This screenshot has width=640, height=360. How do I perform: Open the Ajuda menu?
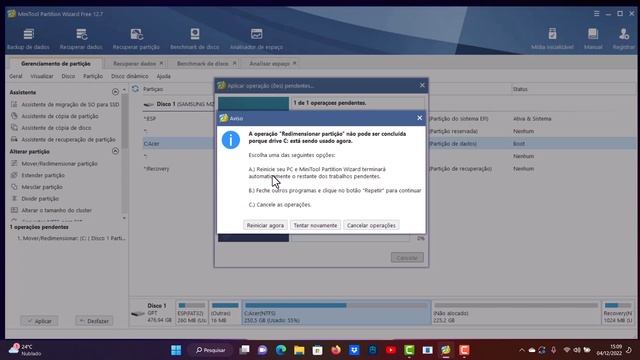tap(164, 76)
